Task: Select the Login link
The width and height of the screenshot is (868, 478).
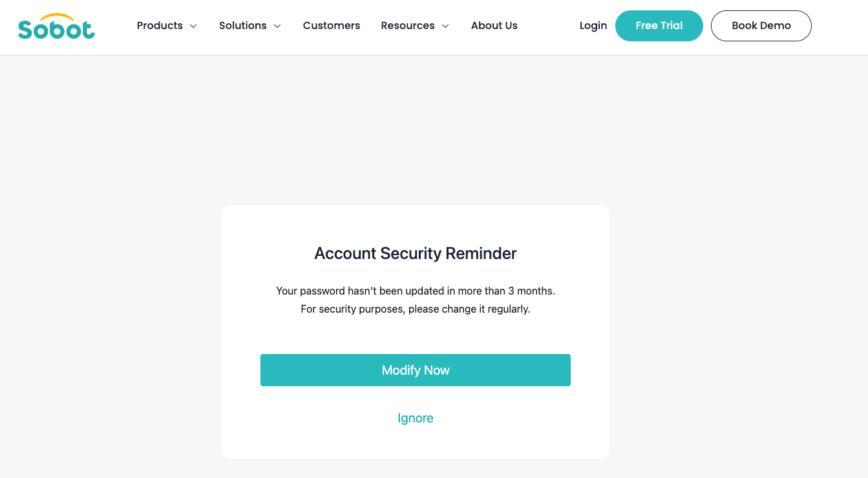Action: (593, 26)
